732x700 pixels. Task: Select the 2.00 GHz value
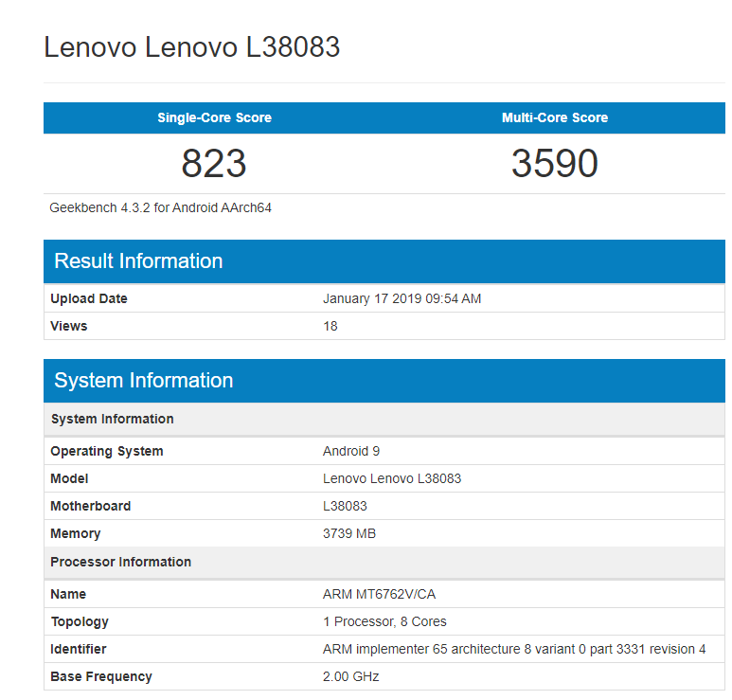point(350,676)
